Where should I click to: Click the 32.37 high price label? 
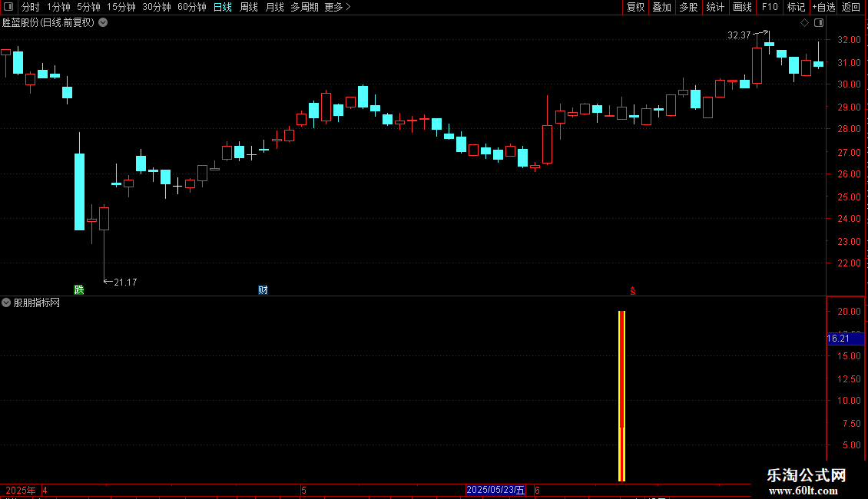(739, 35)
